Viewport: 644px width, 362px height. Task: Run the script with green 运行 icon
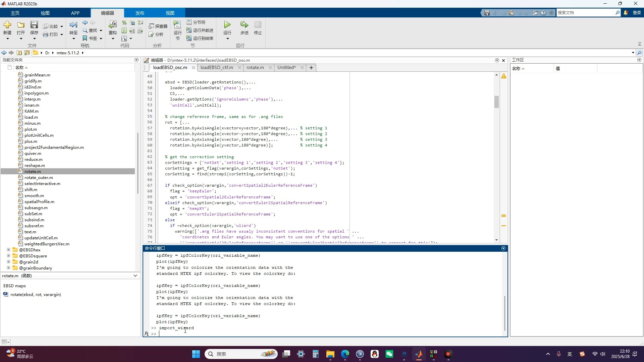[227, 25]
